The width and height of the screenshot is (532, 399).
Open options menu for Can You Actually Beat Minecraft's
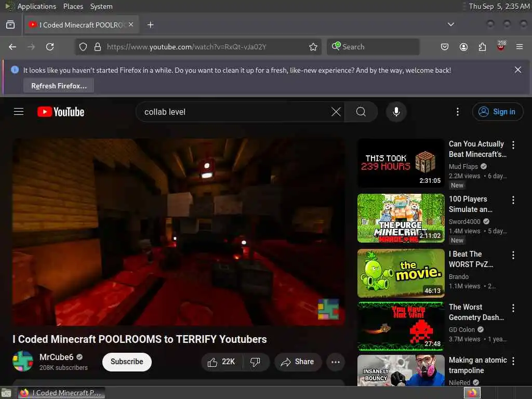pos(513,145)
